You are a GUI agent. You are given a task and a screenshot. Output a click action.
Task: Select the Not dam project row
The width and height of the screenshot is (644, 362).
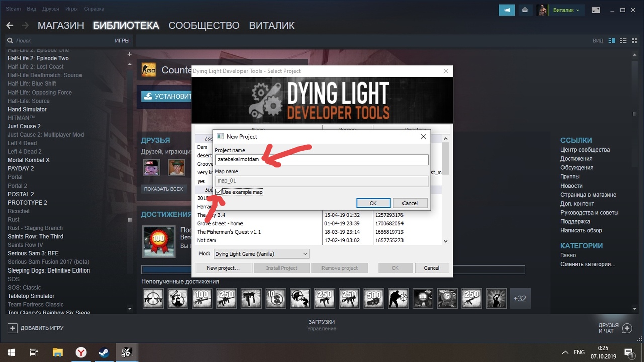319,241
